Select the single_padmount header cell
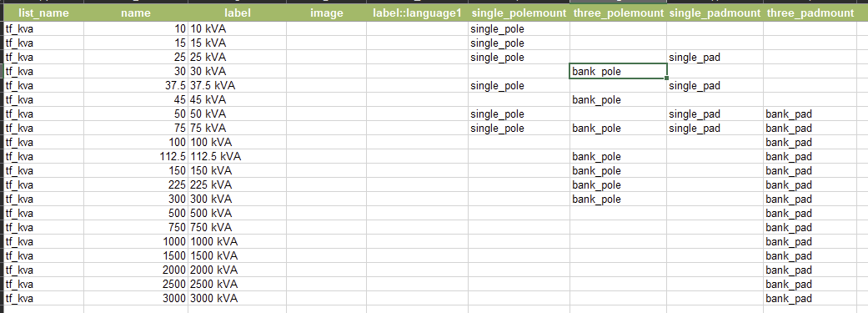Image resolution: width=868 pixels, height=313 pixels. coord(715,13)
